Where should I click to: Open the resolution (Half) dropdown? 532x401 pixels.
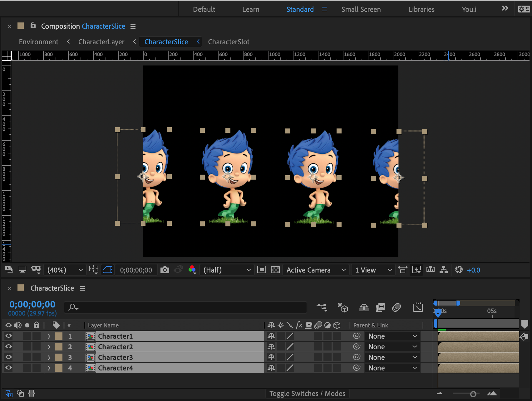226,270
